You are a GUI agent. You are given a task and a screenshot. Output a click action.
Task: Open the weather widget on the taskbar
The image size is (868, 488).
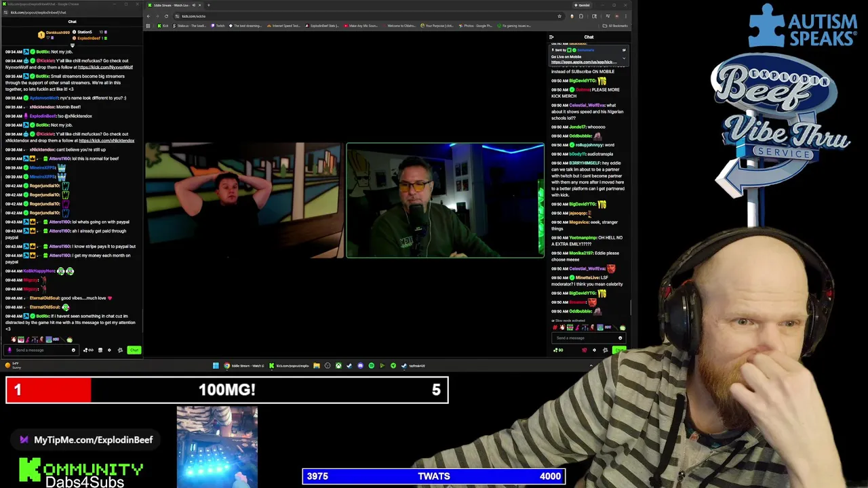[13, 366]
